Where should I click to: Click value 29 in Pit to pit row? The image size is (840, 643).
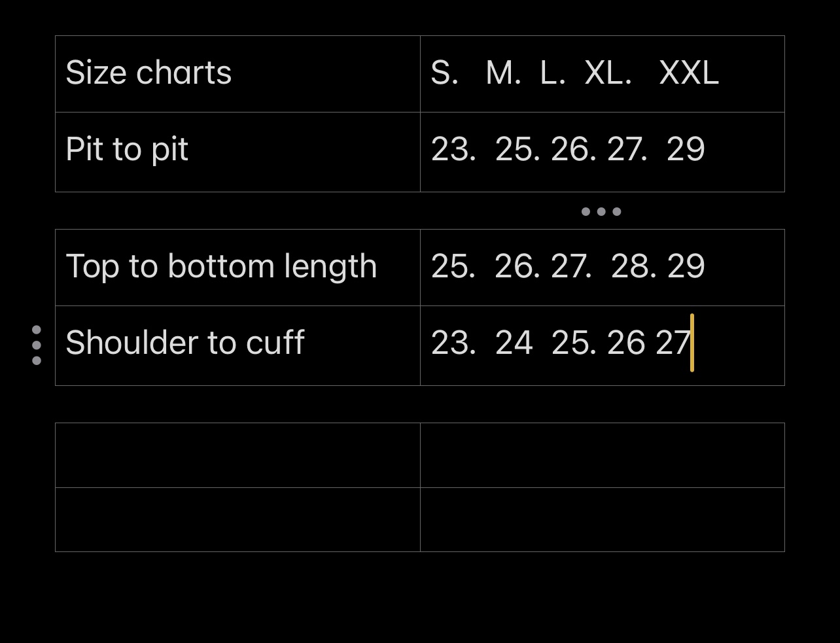(686, 150)
